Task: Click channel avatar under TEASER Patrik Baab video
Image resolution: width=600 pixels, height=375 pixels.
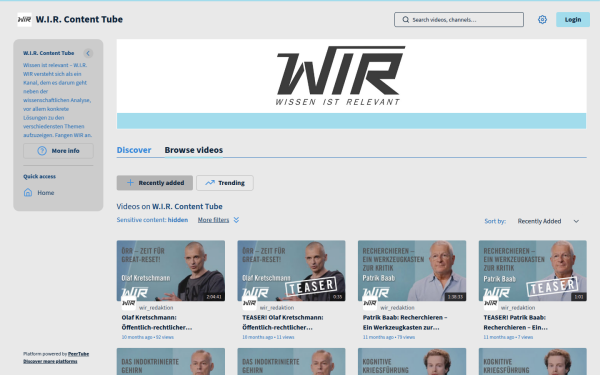Action: [491, 303]
